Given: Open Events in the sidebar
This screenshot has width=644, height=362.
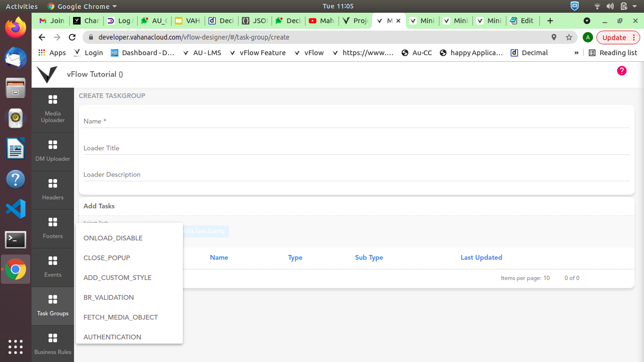Looking at the screenshot, I should 53,267.
